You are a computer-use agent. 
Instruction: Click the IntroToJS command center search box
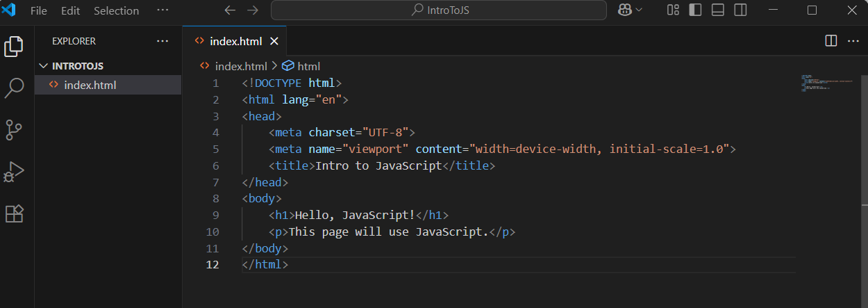tap(439, 10)
